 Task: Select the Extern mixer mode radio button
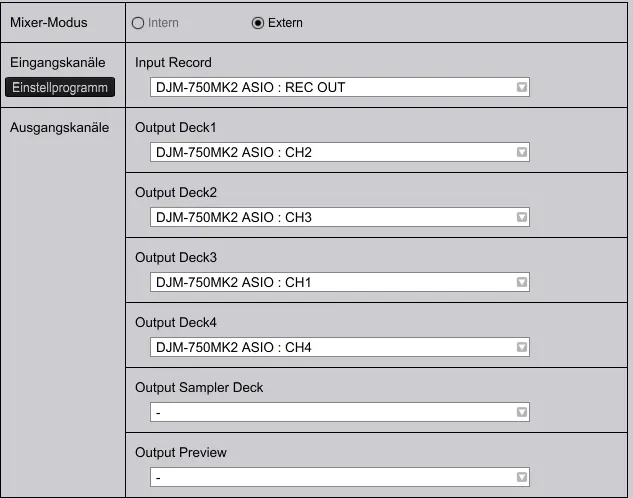pyautogui.click(x=258, y=22)
